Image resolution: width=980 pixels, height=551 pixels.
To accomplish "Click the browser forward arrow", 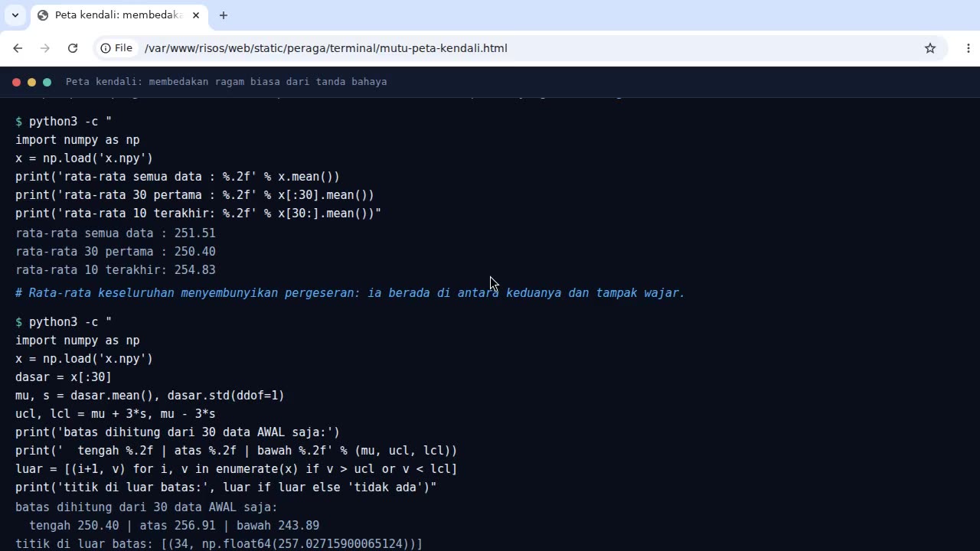I will [45, 48].
